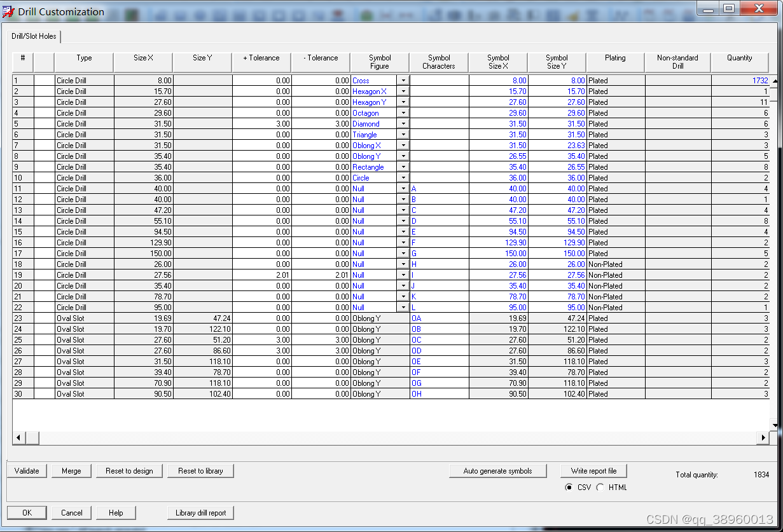
Task: Click the horizontal scrollbar right arrow
Action: pyautogui.click(x=763, y=438)
